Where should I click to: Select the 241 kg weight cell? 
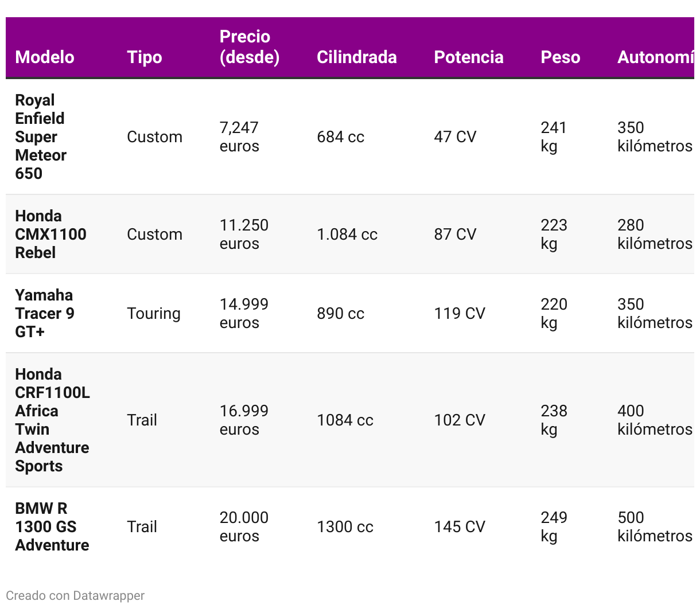click(x=554, y=136)
